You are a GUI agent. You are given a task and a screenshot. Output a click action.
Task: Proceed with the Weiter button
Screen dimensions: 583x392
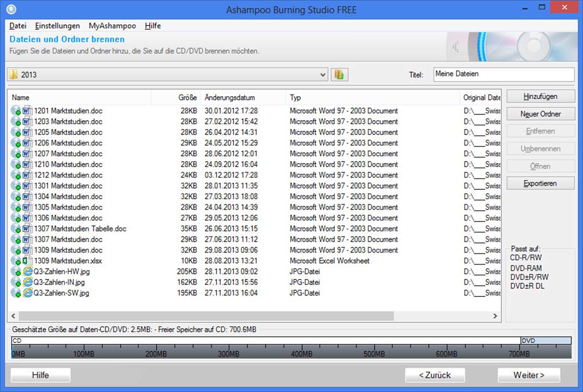coord(529,375)
